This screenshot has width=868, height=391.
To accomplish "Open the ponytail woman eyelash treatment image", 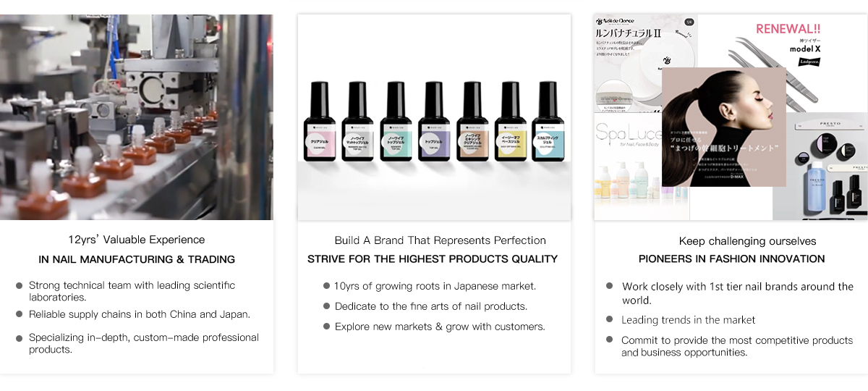I will coord(724,127).
